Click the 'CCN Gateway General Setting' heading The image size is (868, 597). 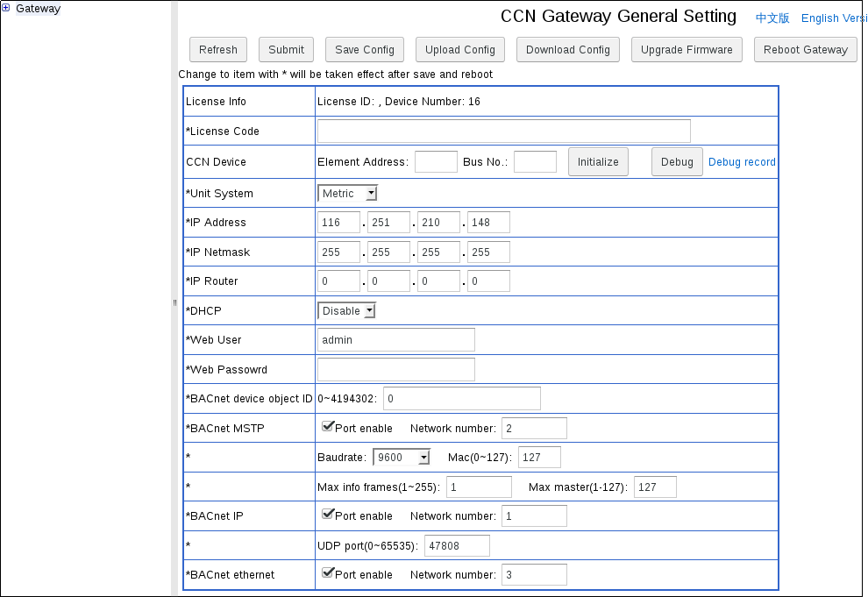point(618,16)
